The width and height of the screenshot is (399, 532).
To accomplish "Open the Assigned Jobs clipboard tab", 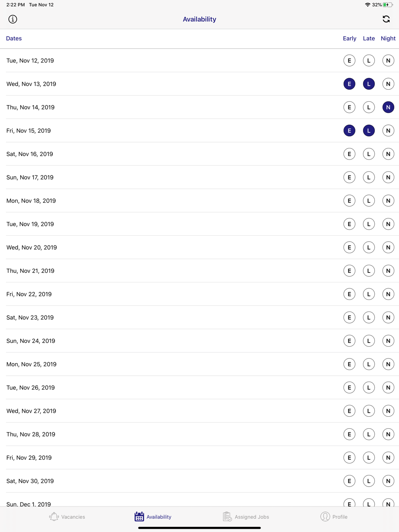I will click(x=246, y=517).
